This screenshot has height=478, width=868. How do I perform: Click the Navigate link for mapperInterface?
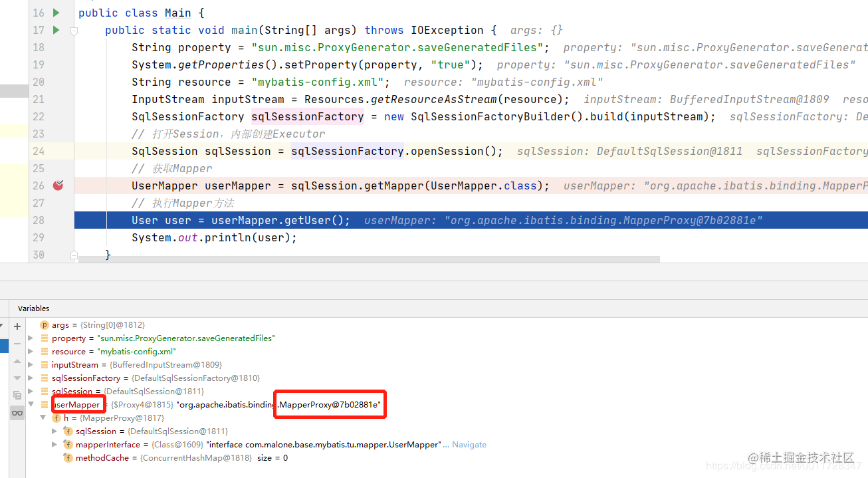[x=469, y=445]
